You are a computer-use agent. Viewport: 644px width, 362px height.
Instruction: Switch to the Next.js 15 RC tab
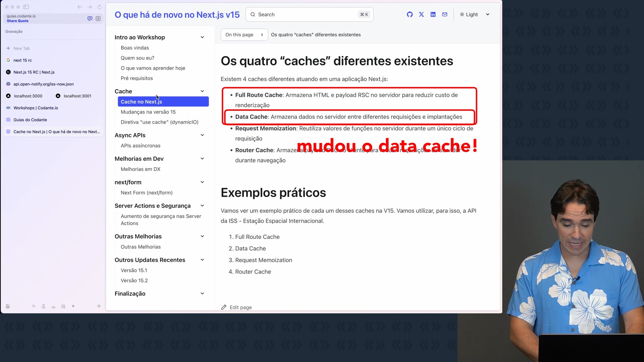point(34,72)
